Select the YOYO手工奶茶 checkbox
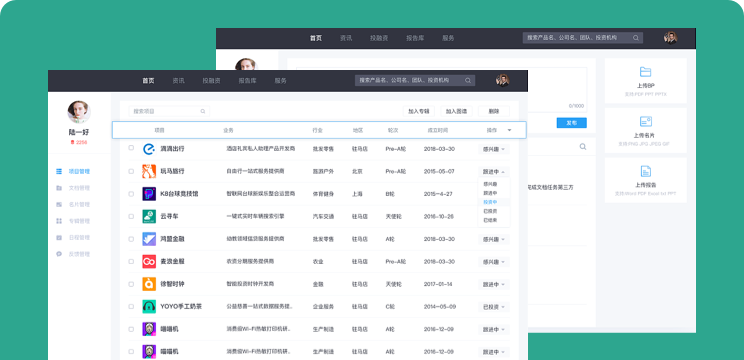This screenshot has height=360, width=744. point(131,306)
